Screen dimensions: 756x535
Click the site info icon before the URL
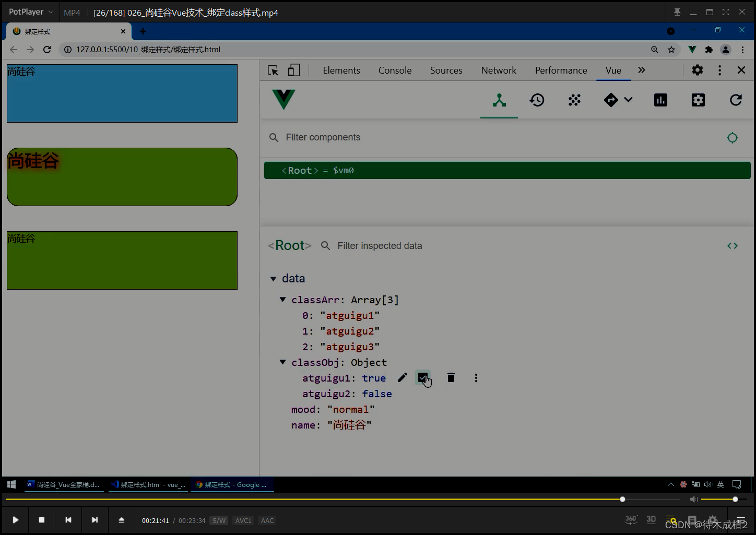[68, 50]
